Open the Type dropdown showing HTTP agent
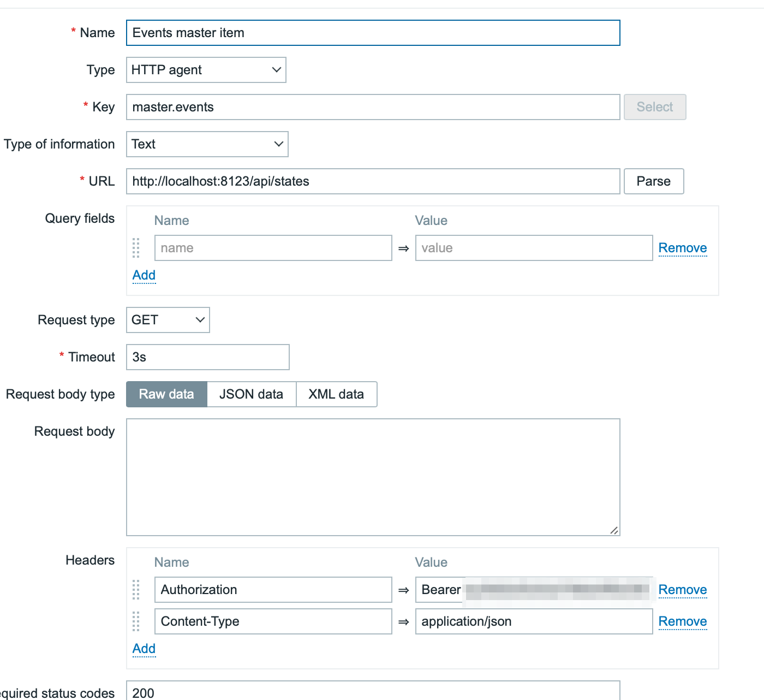 (x=206, y=70)
